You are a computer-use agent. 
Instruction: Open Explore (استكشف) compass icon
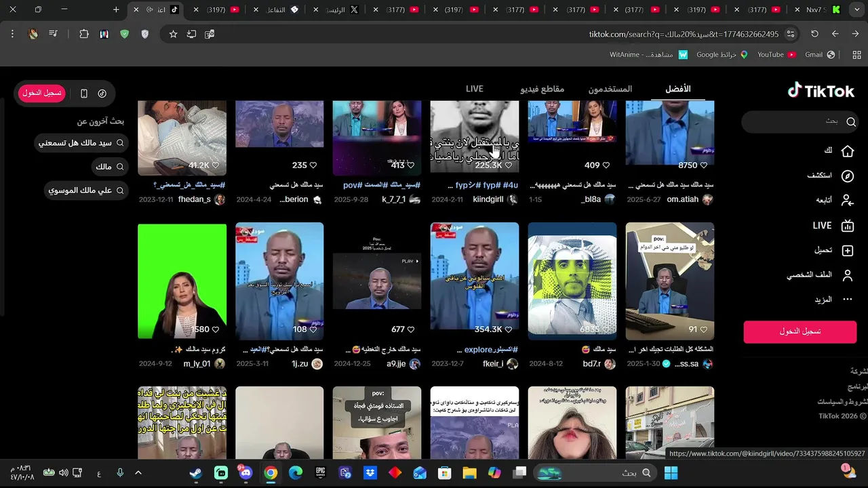click(847, 176)
